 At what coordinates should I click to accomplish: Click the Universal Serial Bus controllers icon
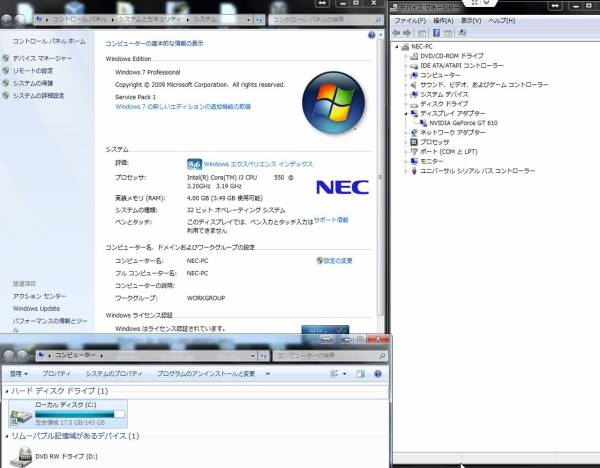[414, 171]
